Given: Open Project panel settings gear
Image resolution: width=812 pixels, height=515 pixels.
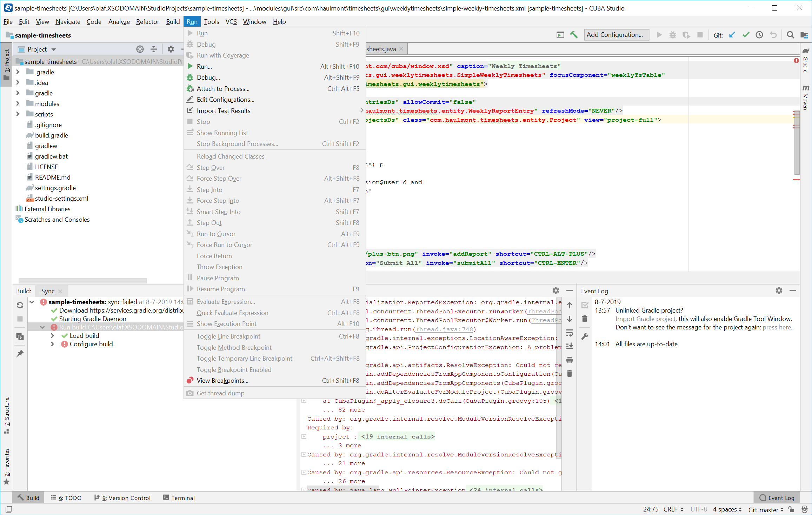Looking at the screenshot, I should pyautogui.click(x=171, y=49).
